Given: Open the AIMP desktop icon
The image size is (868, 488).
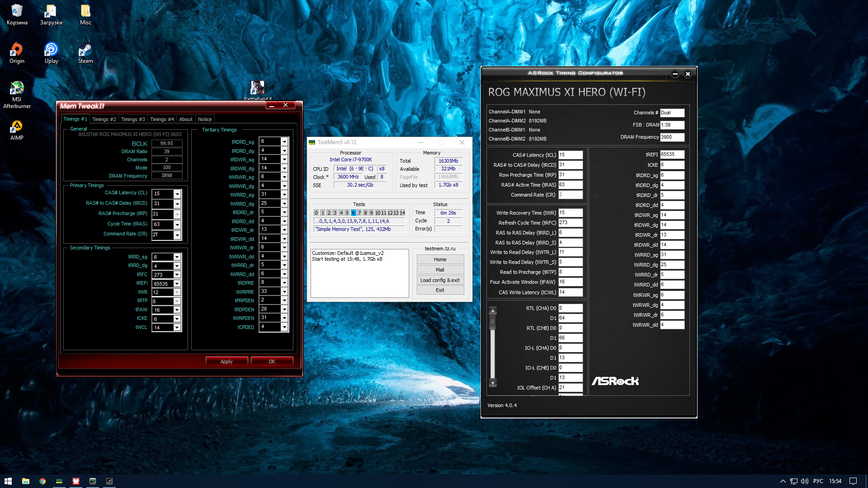Looking at the screenshot, I should tap(17, 130).
